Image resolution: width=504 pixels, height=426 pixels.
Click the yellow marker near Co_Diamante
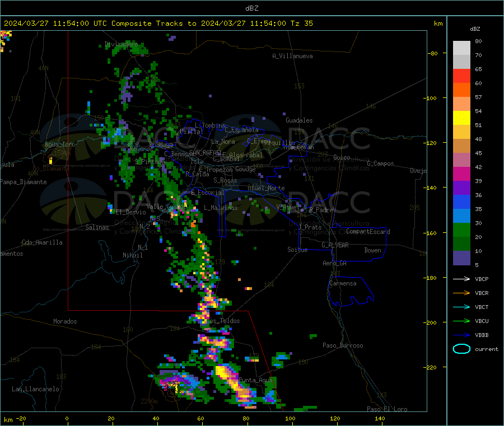pos(50,160)
